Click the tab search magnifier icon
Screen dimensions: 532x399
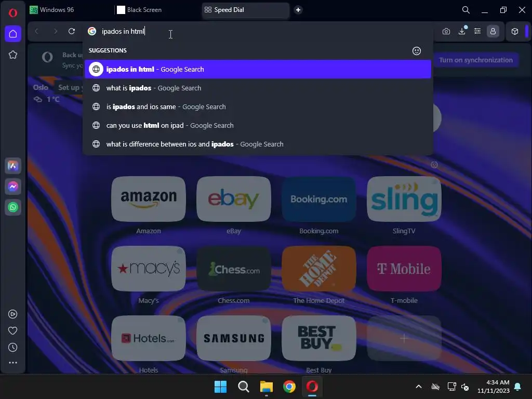tap(466, 10)
